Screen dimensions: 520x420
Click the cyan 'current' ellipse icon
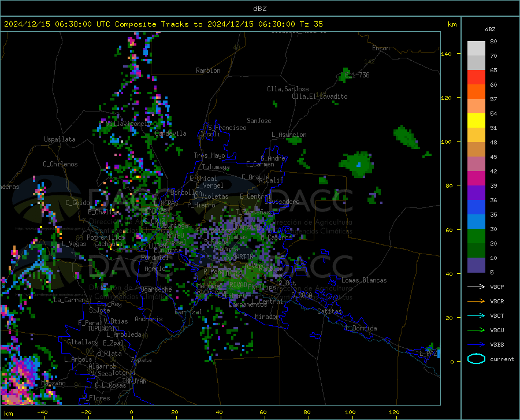476,359
